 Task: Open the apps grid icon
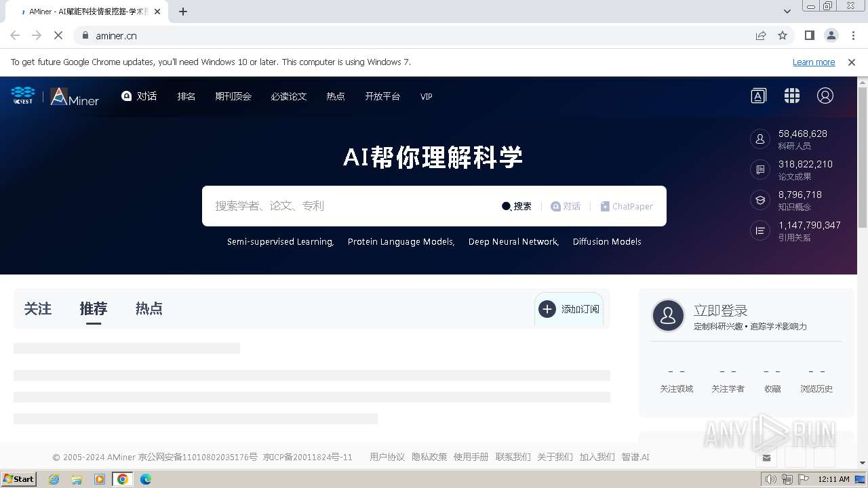pyautogui.click(x=792, y=96)
